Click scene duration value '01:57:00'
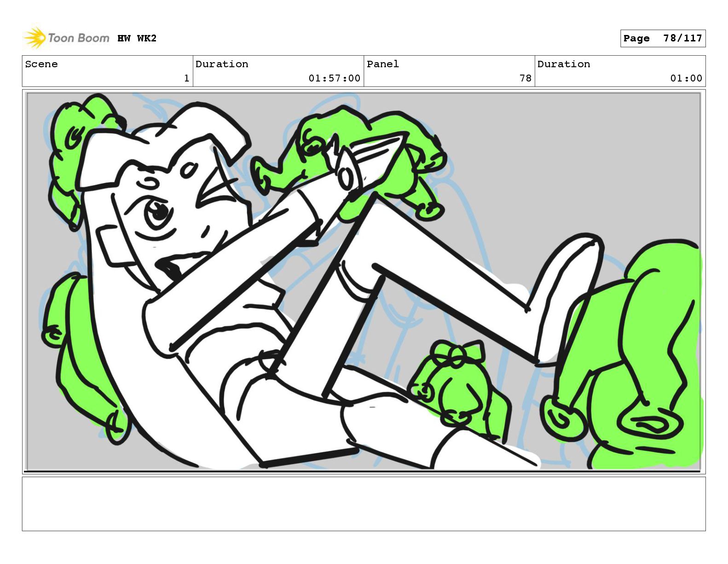The height and width of the screenshot is (564, 728). coord(335,78)
